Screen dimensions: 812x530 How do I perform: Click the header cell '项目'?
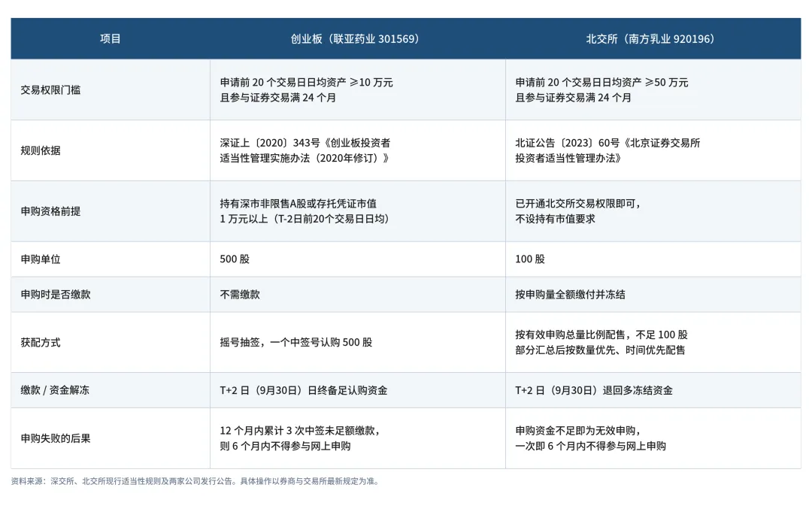(x=111, y=39)
